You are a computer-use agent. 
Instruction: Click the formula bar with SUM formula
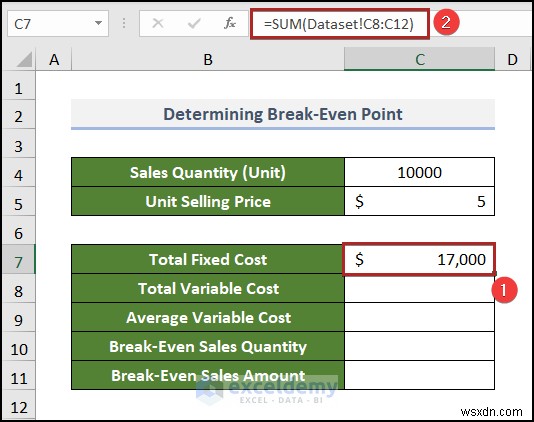tap(340, 24)
